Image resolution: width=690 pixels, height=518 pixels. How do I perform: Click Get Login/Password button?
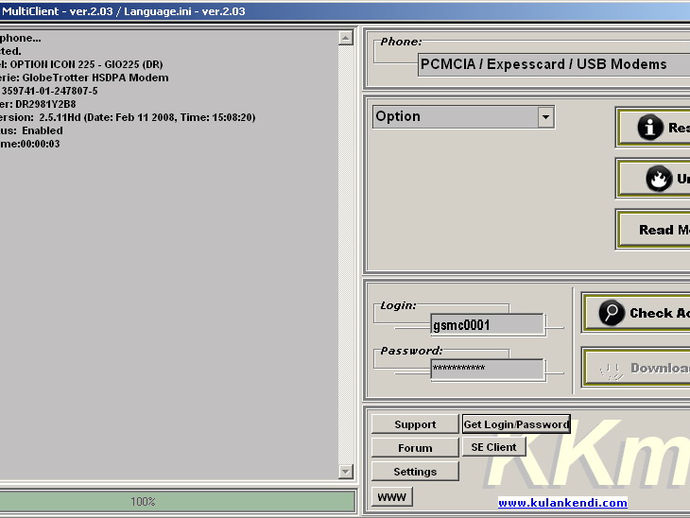(516, 424)
